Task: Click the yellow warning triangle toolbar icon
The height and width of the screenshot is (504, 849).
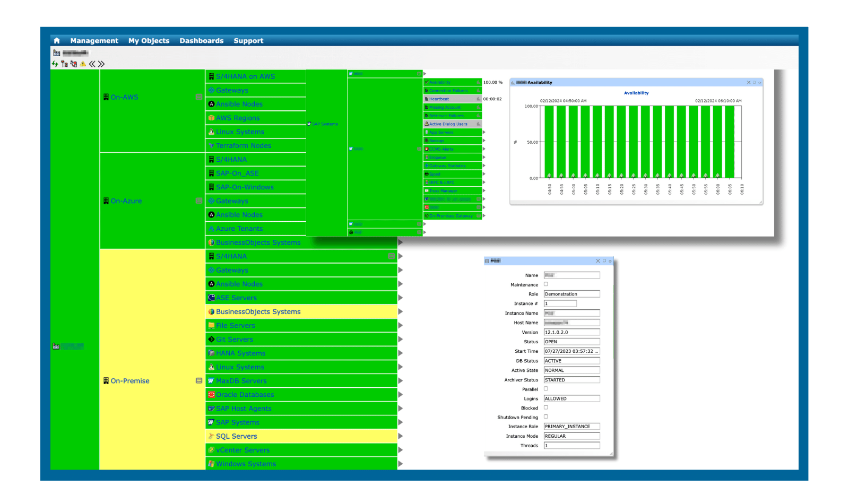Action: (x=82, y=64)
